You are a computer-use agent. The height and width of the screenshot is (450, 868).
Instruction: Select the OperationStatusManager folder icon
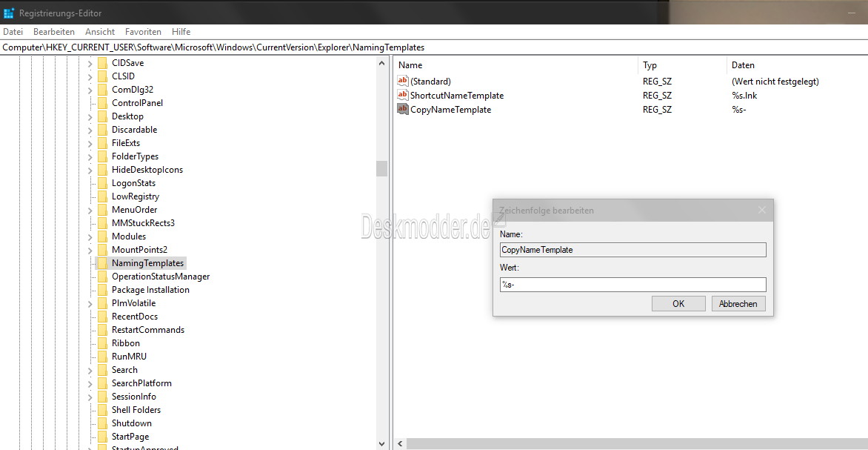(x=102, y=276)
